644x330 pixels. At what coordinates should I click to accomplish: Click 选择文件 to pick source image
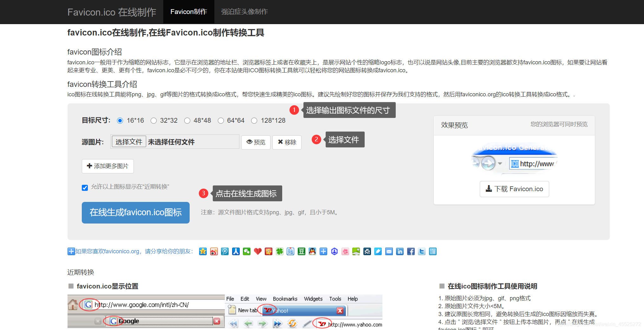(129, 142)
